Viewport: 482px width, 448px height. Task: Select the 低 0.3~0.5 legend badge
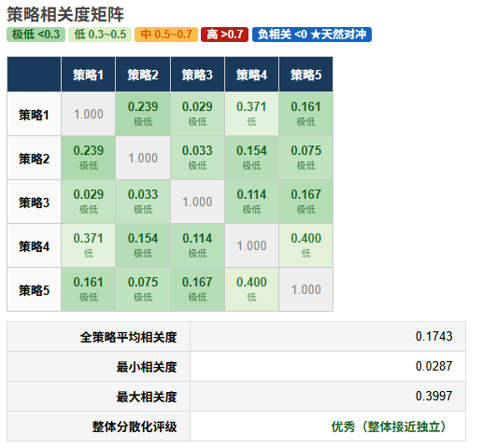(100, 35)
